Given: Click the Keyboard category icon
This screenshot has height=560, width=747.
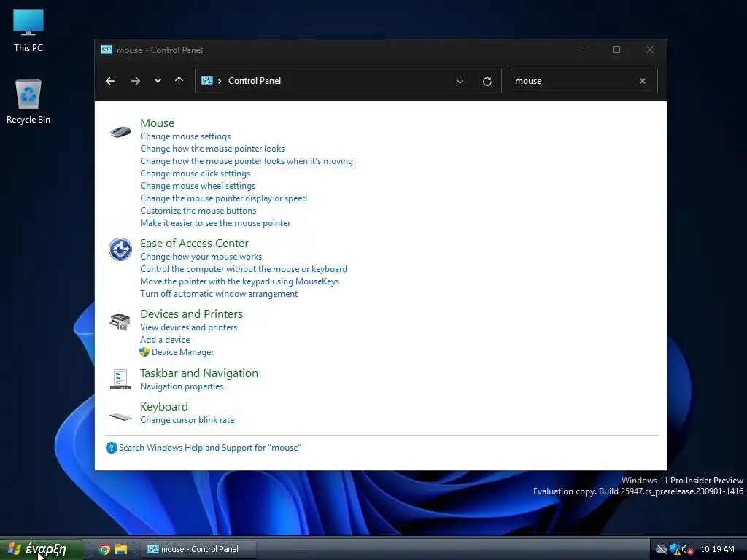Looking at the screenshot, I should point(120,417).
